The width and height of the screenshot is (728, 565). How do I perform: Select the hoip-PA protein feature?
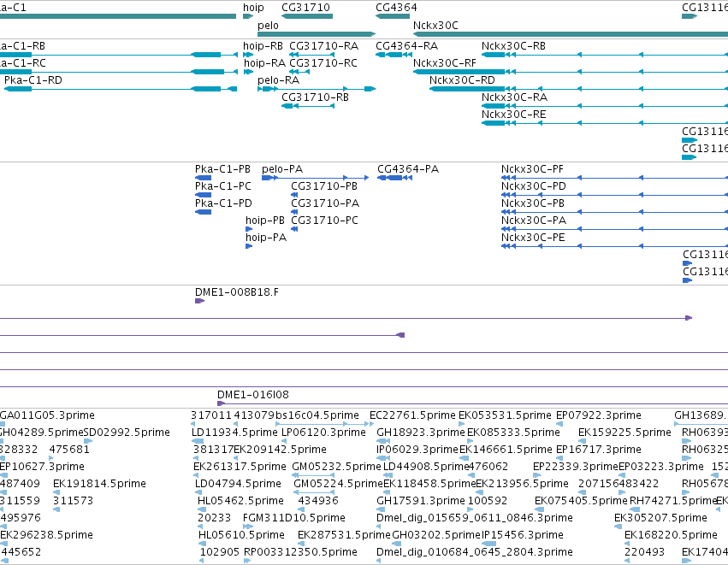pos(249,246)
